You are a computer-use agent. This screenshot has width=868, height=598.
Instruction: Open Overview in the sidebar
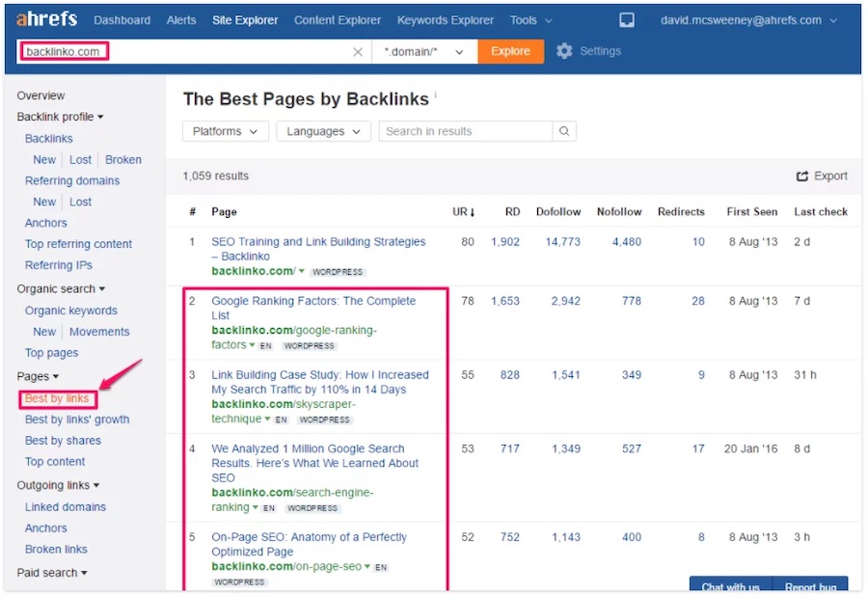point(41,95)
